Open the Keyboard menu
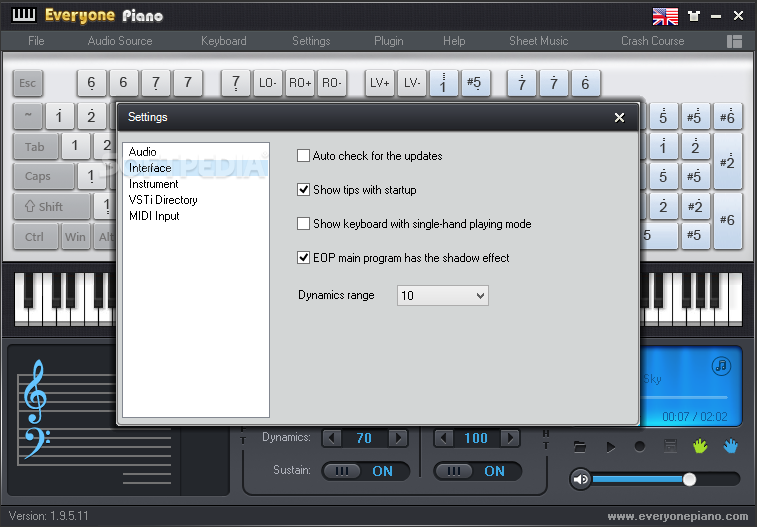 pyautogui.click(x=224, y=41)
